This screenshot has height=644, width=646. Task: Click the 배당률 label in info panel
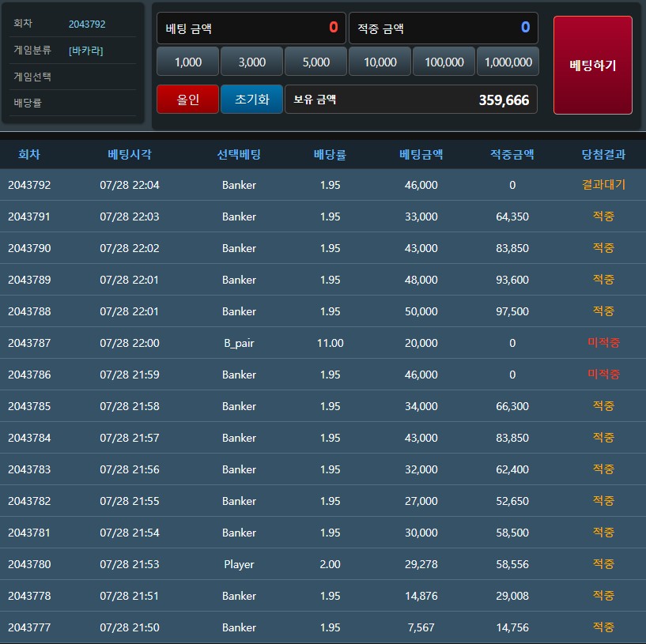[x=28, y=103]
